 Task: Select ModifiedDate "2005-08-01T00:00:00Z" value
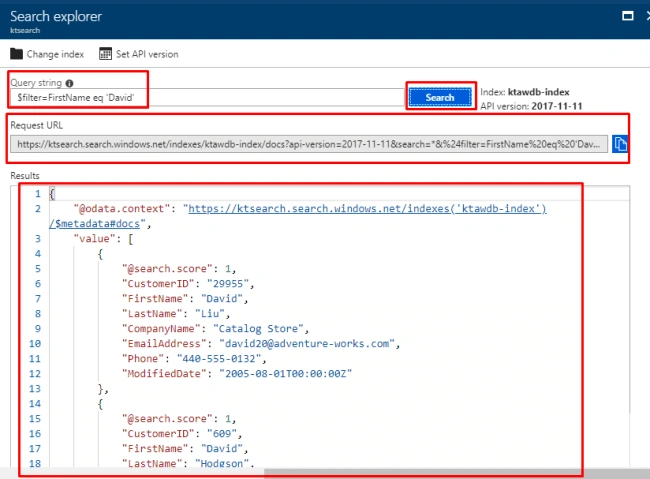(285, 374)
